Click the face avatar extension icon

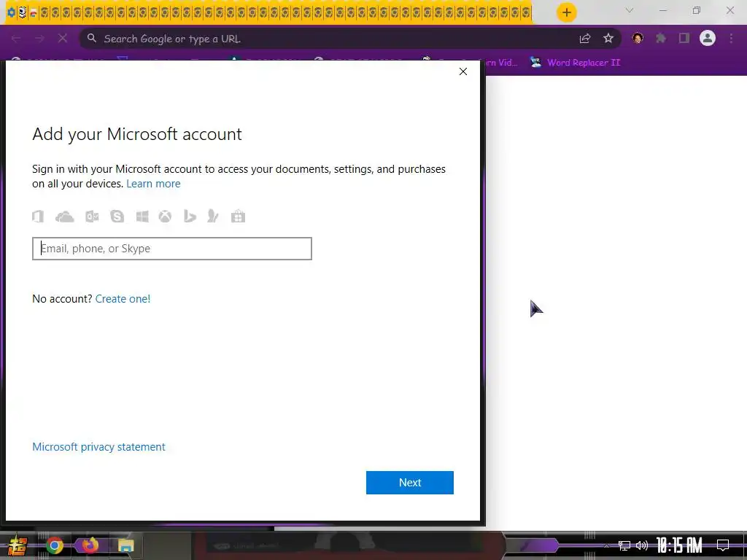(638, 39)
